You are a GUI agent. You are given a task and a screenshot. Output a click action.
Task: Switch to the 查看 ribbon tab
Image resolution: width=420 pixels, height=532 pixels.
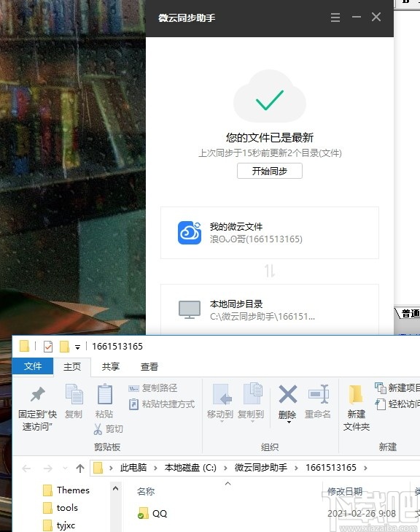[149, 367]
